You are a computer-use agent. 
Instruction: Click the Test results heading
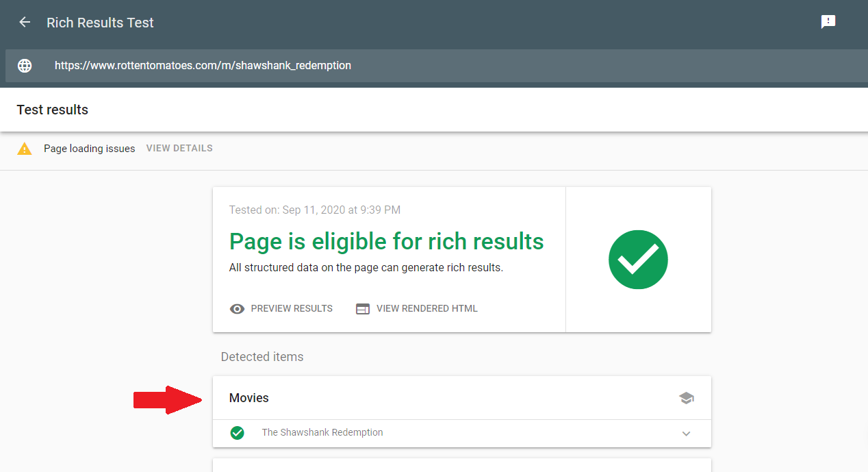53,110
